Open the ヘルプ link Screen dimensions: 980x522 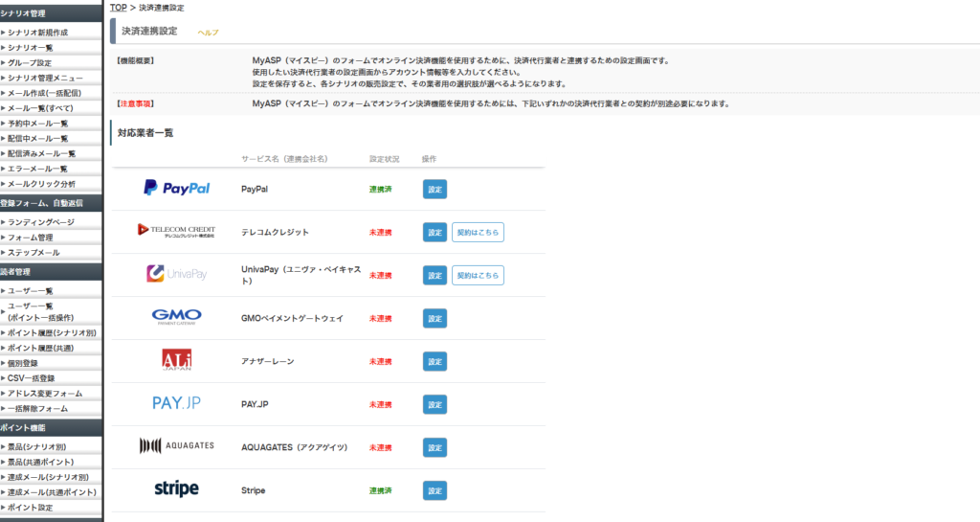point(208,33)
